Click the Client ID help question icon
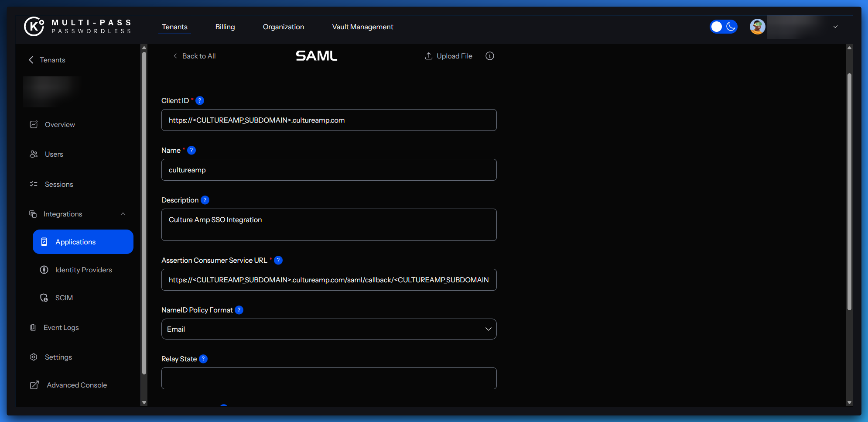Image resolution: width=868 pixels, height=422 pixels. click(200, 100)
